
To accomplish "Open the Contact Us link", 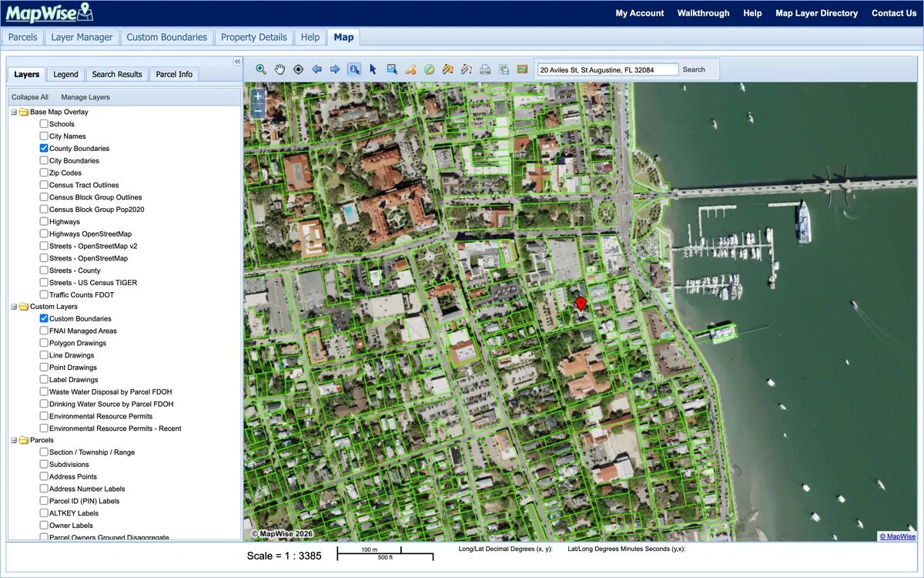I will [x=894, y=13].
